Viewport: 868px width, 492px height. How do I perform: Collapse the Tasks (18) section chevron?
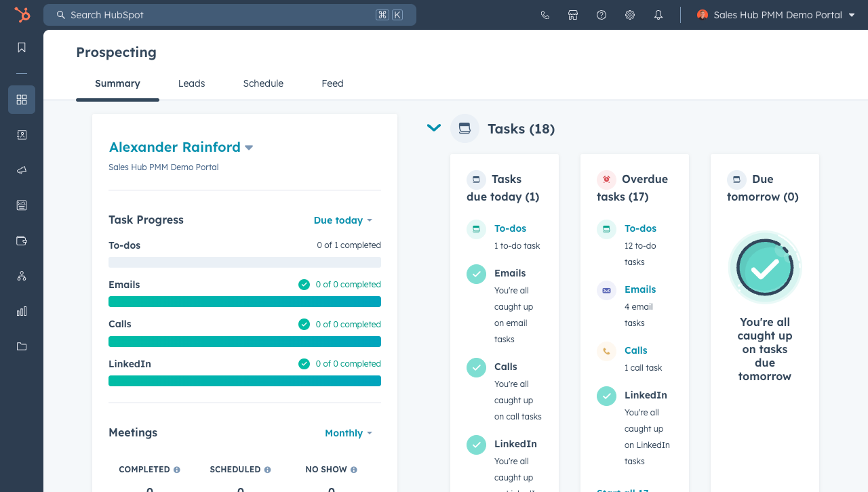434,128
